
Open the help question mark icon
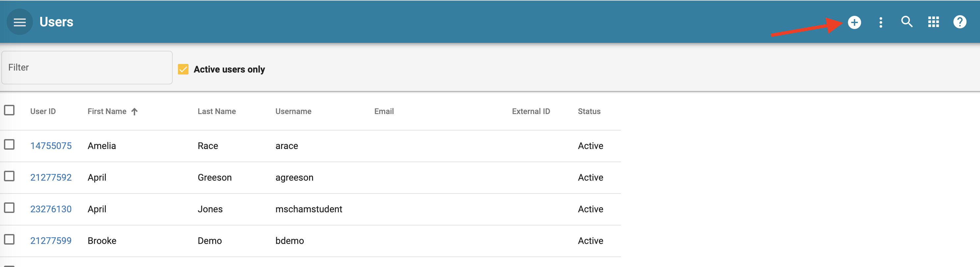960,22
